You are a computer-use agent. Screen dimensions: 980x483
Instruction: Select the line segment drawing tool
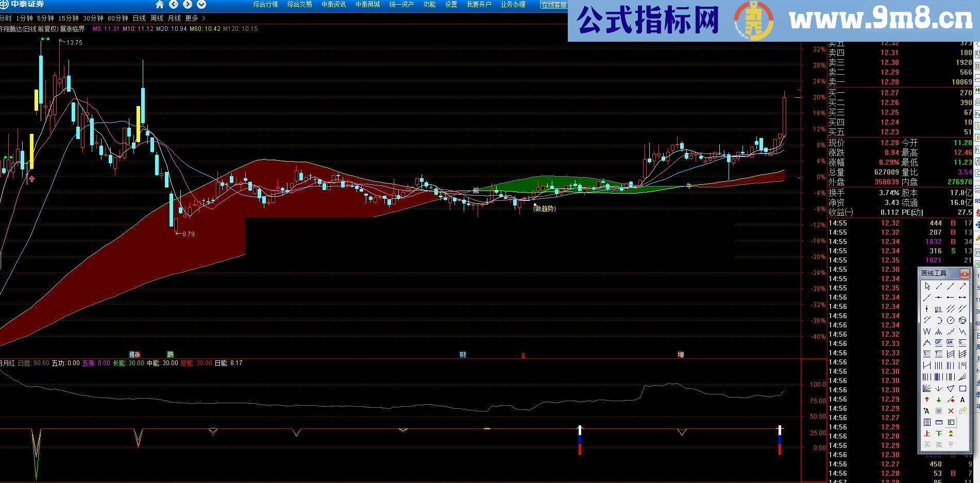point(939,286)
